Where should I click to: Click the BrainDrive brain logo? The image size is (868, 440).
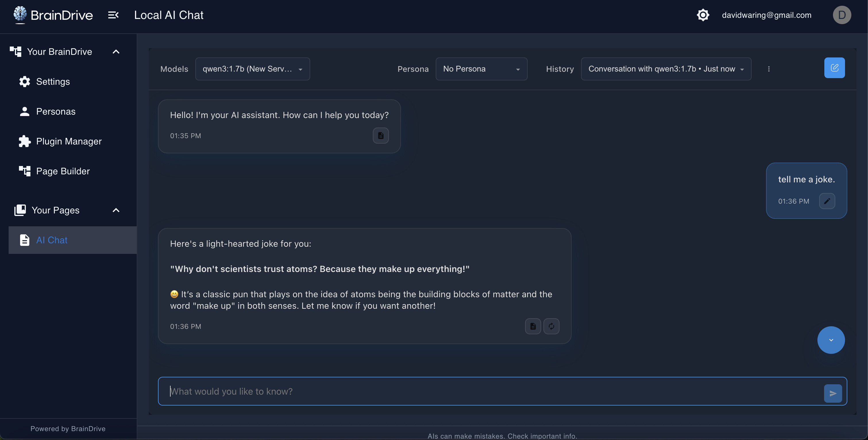point(20,14)
